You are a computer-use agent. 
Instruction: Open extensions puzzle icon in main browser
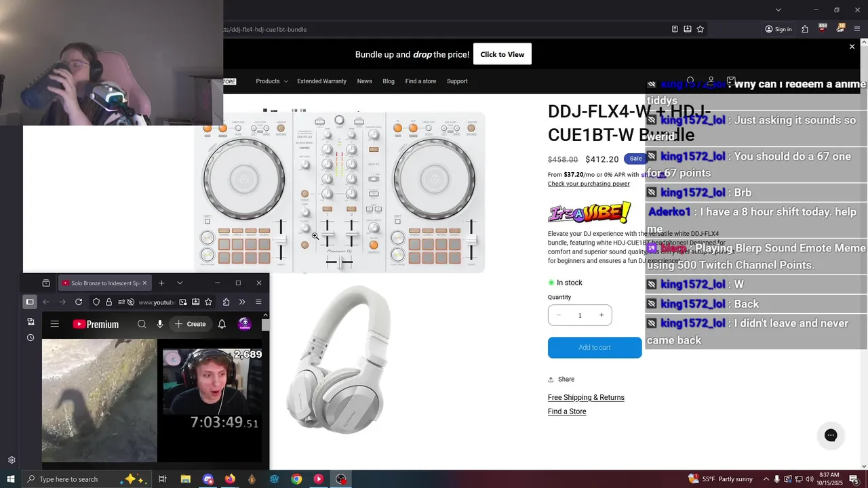coord(805,29)
